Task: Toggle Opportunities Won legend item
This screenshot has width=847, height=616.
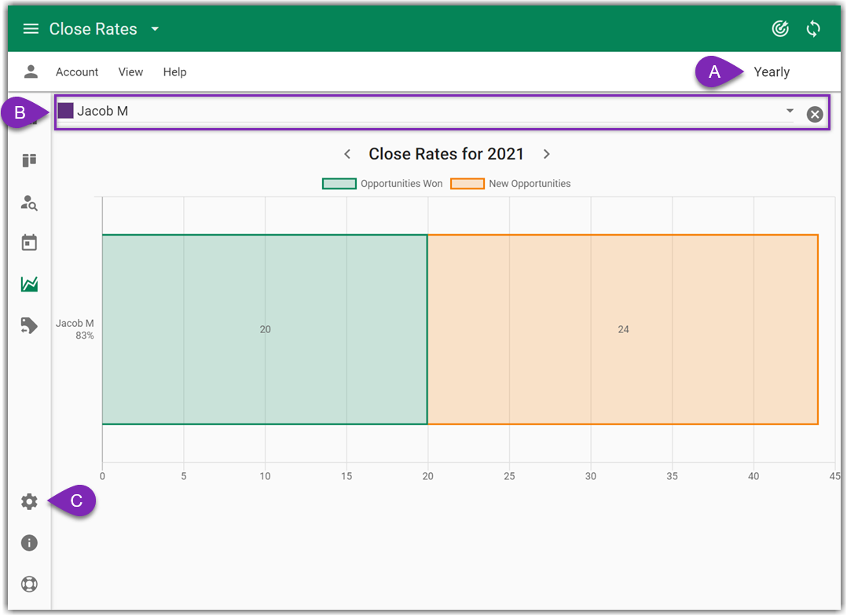Action: coord(383,184)
